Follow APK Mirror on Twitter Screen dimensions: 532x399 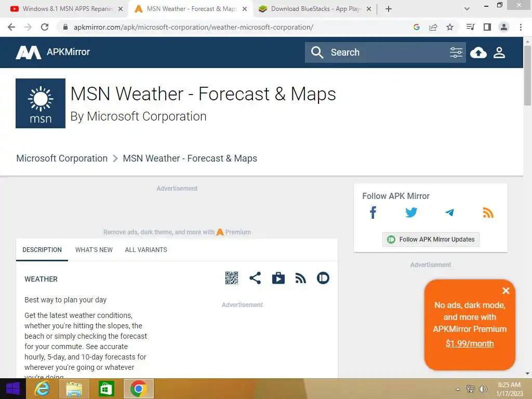tap(411, 212)
